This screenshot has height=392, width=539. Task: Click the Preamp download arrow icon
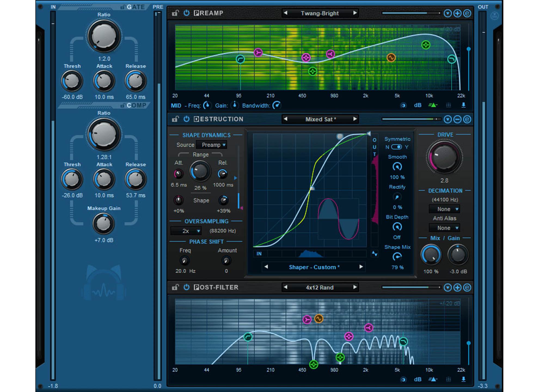tap(463, 105)
